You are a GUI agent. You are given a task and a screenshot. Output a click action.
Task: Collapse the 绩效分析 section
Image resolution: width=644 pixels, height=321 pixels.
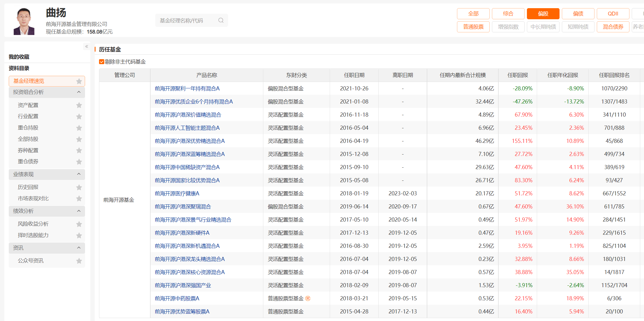click(x=79, y=211)
